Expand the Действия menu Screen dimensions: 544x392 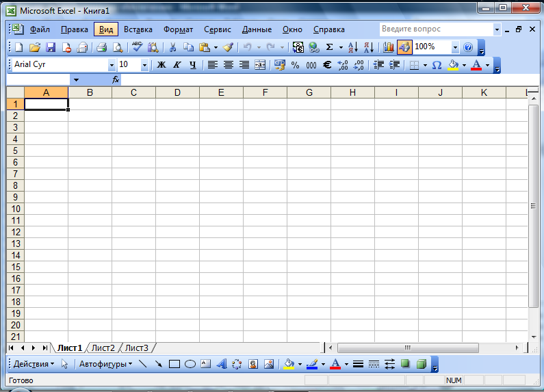click(x=34, y=364)
